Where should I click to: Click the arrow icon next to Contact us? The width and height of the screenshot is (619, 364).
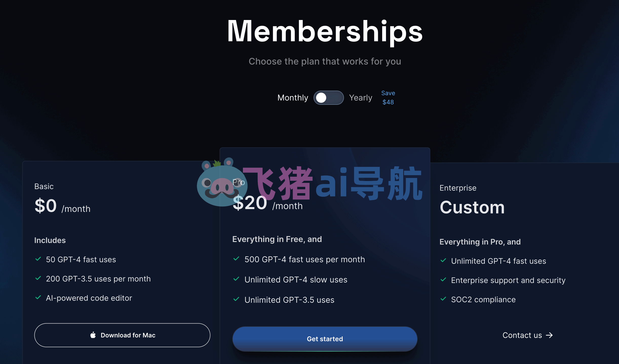(x=549, y=335)
